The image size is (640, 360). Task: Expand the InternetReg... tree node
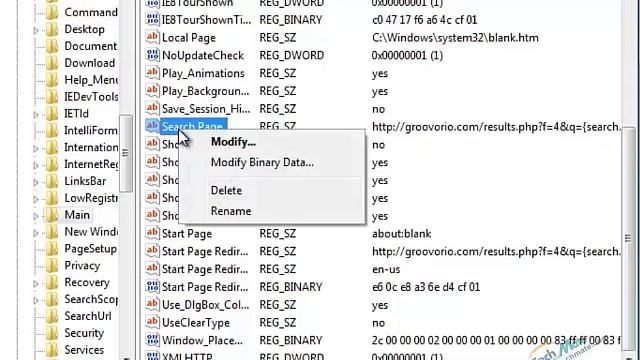(36, 165)
